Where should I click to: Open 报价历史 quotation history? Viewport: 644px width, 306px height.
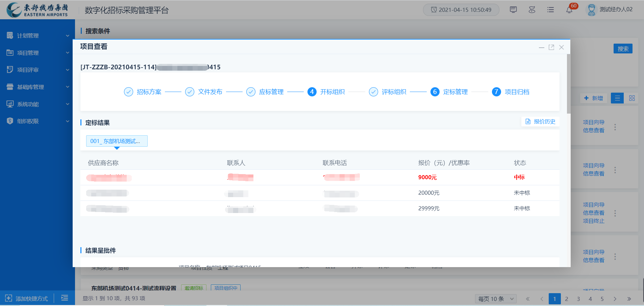pos(541,122)
